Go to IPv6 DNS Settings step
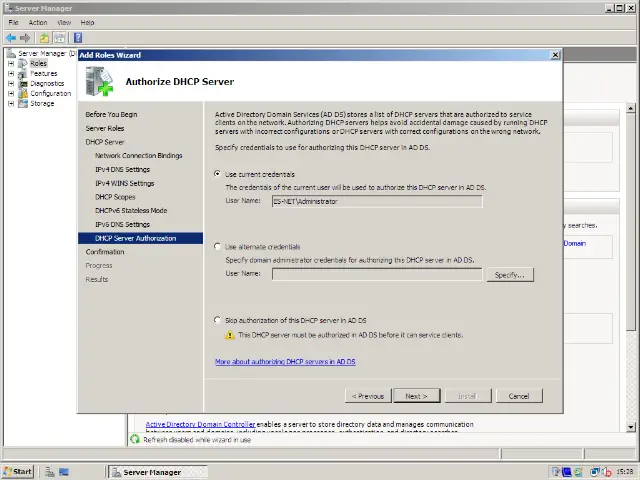This screenshot has width=640, height=480. pos(122,224)
